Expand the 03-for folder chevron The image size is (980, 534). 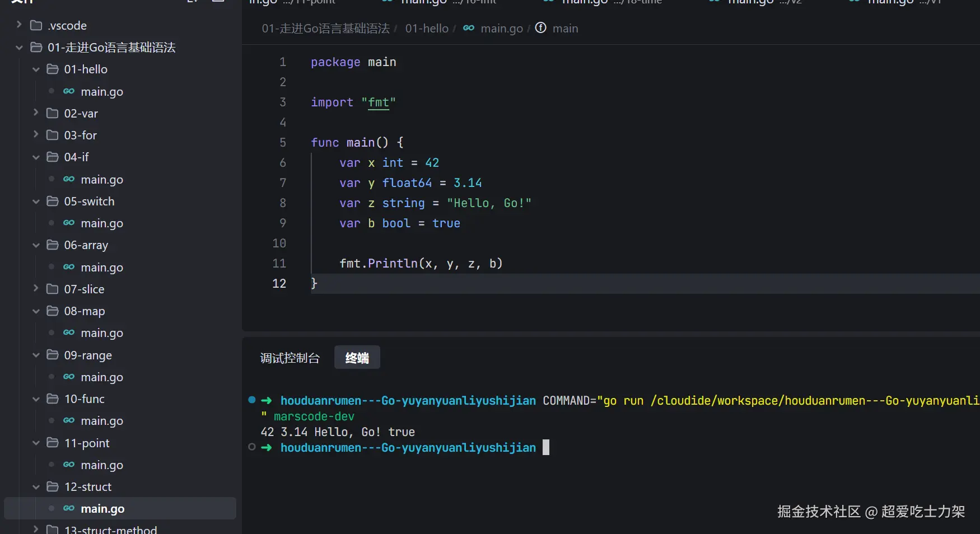pos(36,135)
